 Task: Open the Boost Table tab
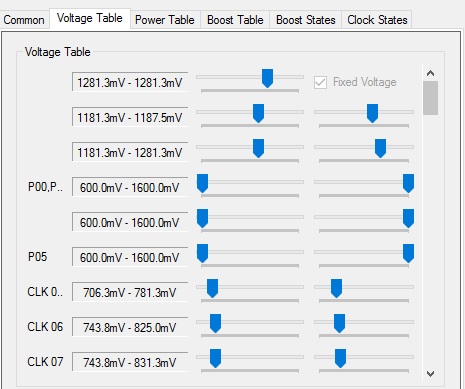[x=235, y=20]
